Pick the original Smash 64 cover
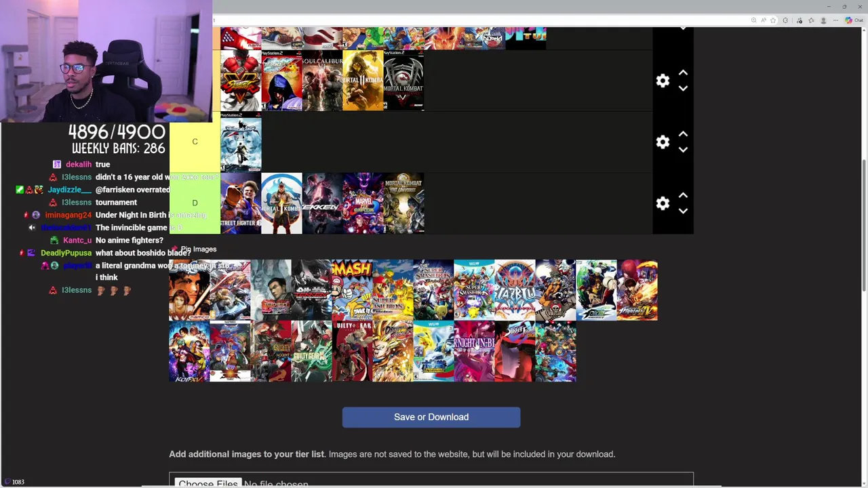 point(352,290)
